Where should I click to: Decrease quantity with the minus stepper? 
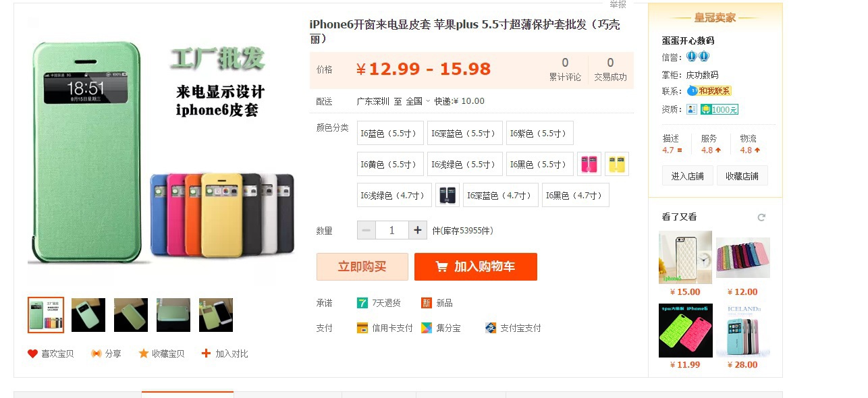(x=366, y=230)
